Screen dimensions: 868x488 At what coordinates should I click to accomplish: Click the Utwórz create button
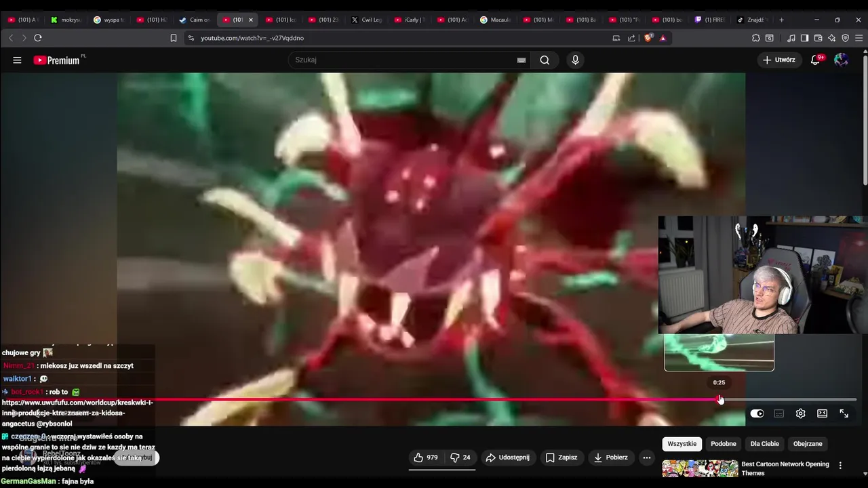(778, 60)
